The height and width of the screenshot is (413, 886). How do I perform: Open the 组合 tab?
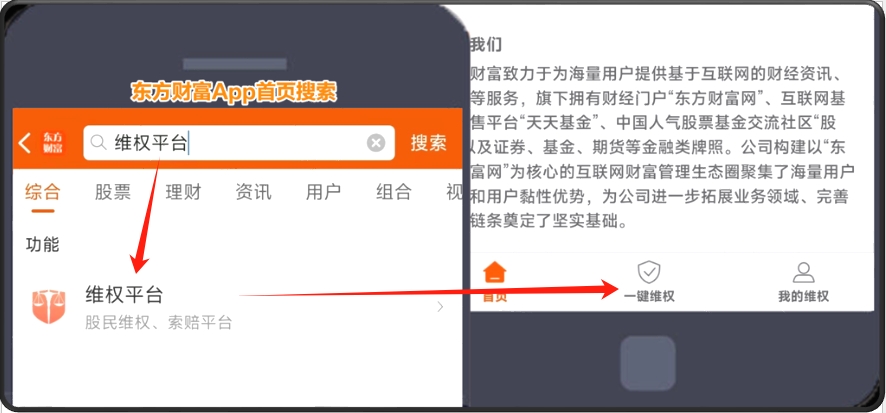click(x=394, y=192)
